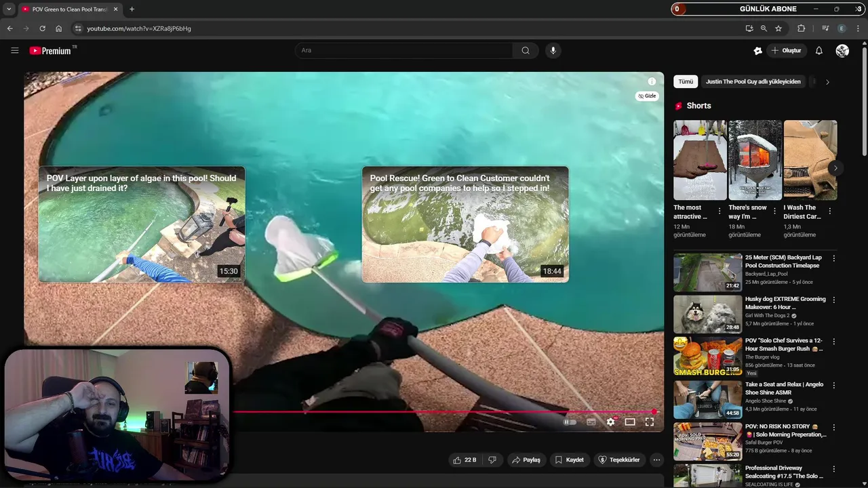This screenshot has height=488, width=868.
Task: Open notifications bell
Action: [818, 50]
